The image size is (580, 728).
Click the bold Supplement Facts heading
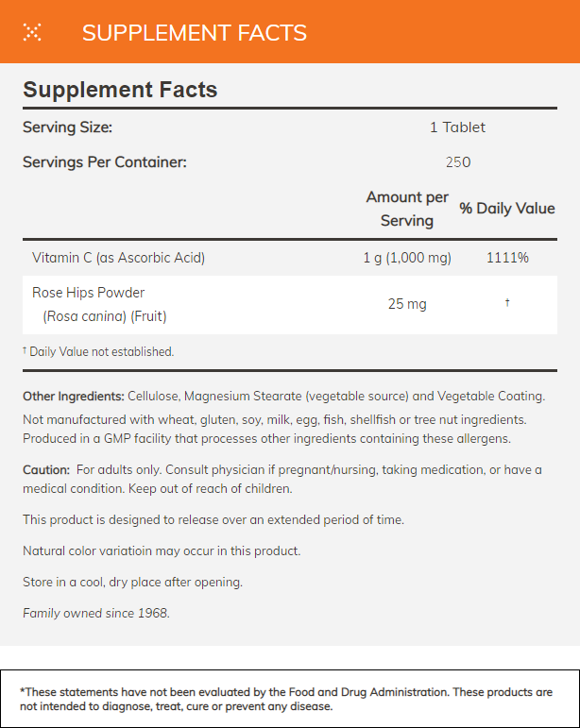[120, 91]
